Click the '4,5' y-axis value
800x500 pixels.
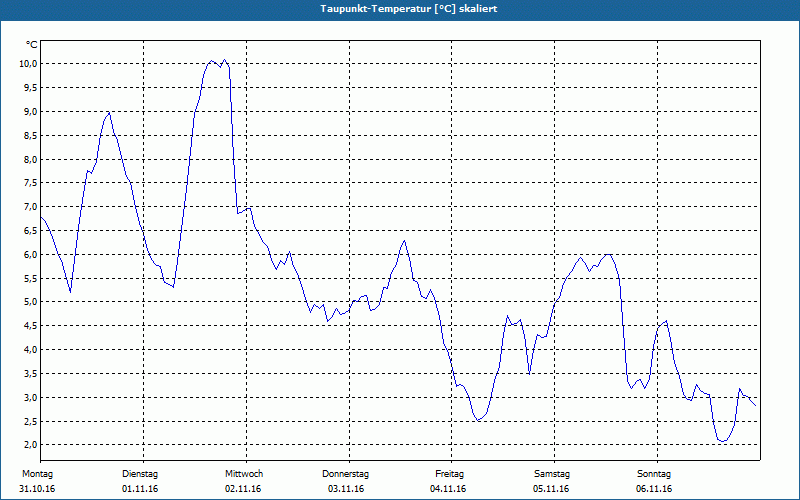(30, 326)
